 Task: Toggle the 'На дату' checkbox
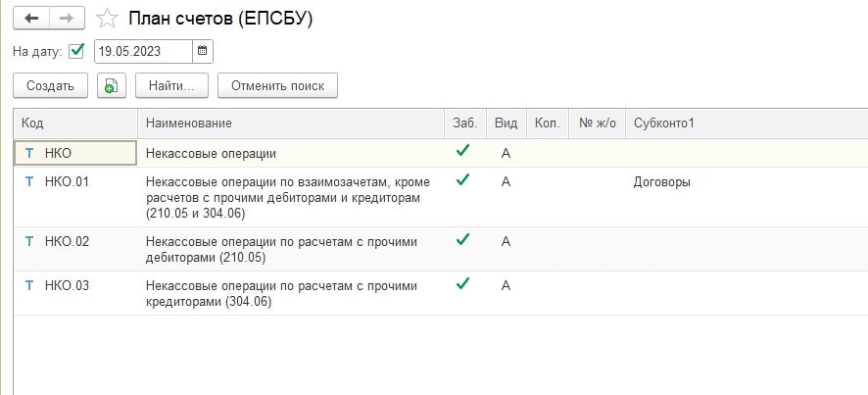coord(77,51)
